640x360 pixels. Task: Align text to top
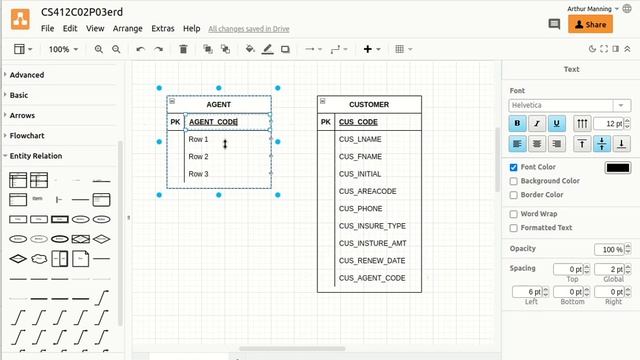[x=582, y=144]
